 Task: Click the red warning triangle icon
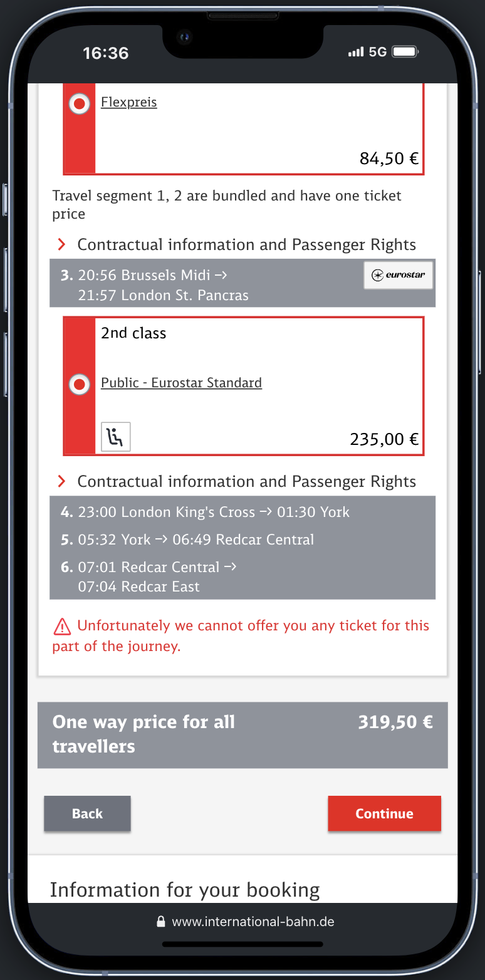tap(61, 625)
